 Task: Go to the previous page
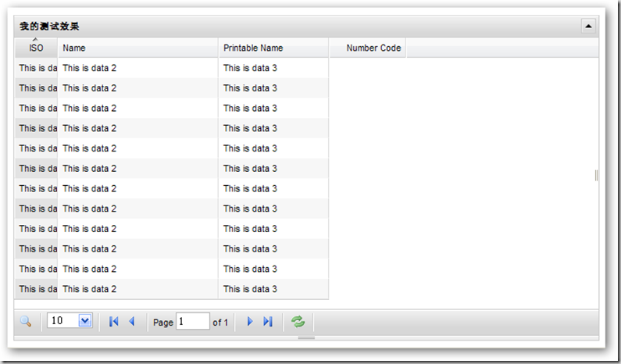(x=131, y=322)
